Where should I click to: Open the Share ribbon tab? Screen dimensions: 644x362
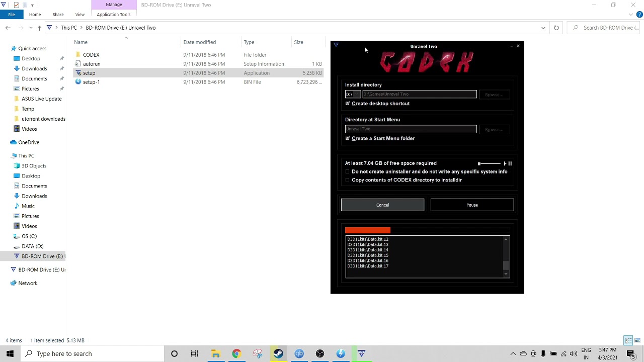(x=58, y=15)
